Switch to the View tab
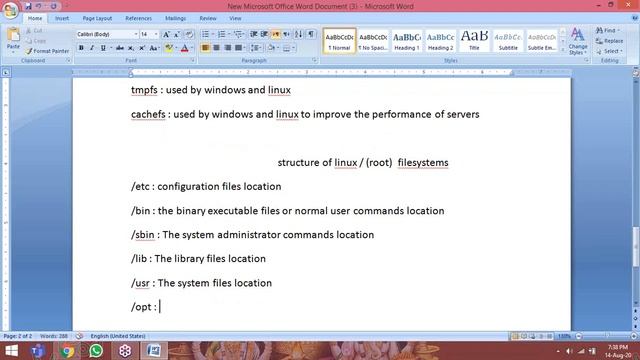640x360 pixels. (x=235, y=18)
